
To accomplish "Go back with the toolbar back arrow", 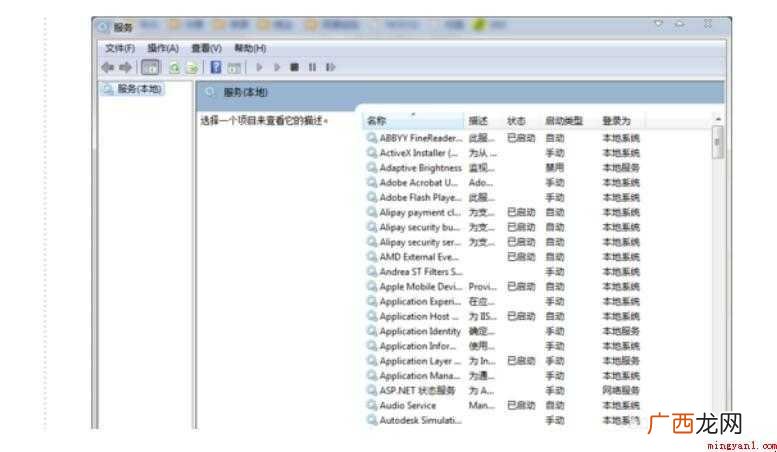I will pos(107,67).
